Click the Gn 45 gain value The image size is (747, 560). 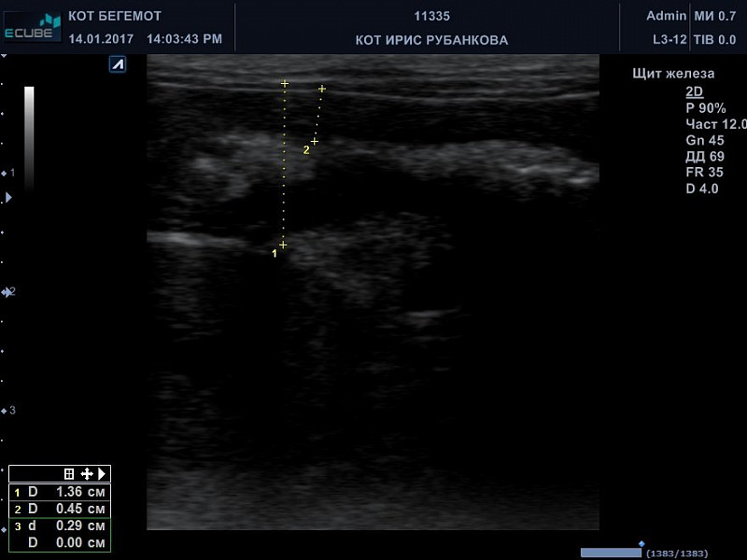tap(705, 141)
